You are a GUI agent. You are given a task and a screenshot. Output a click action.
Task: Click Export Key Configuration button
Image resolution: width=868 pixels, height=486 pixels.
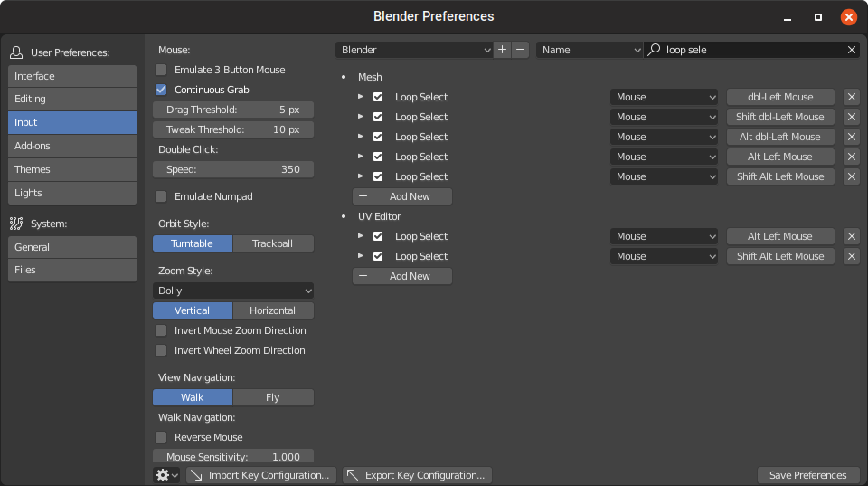point(418,475)
